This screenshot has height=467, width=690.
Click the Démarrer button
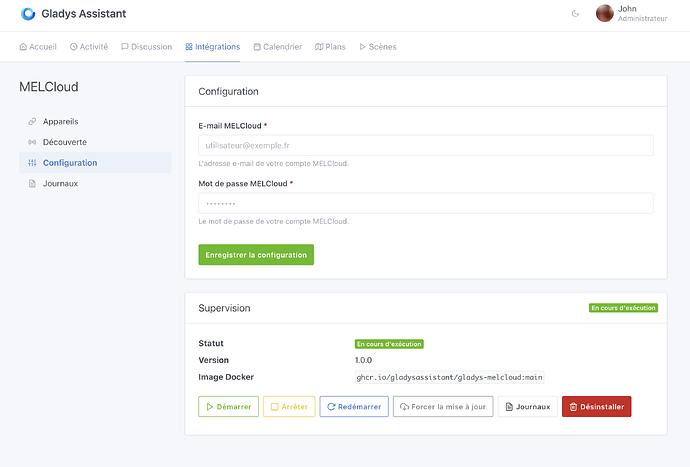point(228,407)
